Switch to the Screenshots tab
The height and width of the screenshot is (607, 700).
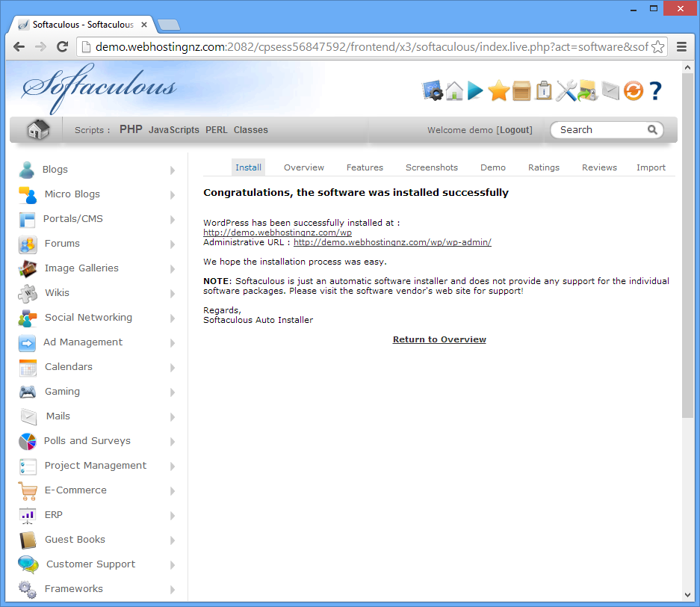(431, 167)
